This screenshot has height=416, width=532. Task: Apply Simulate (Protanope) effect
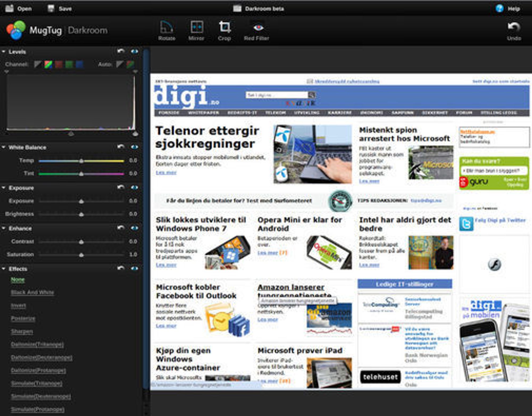38,409
